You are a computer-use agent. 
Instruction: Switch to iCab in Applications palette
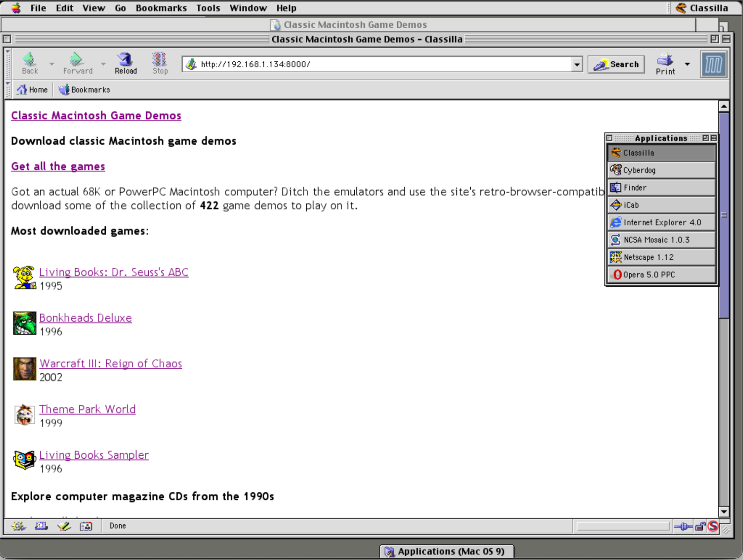661,205
